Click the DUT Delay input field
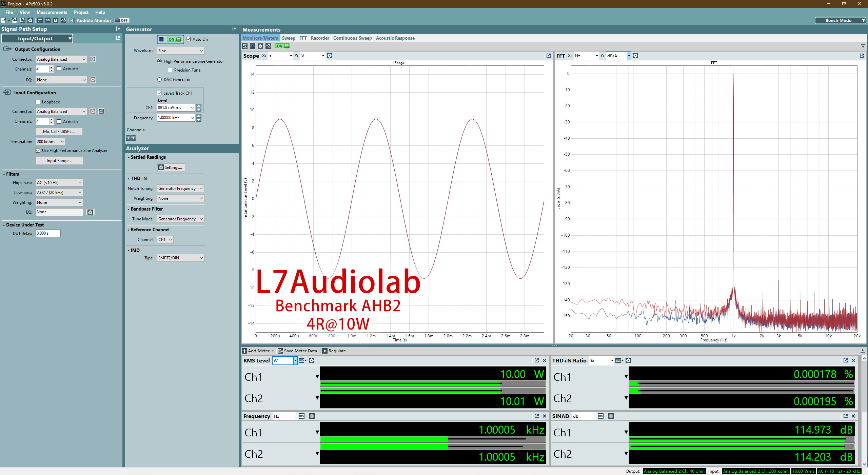This screenshot has width=868, height=475. coord(48,234)
